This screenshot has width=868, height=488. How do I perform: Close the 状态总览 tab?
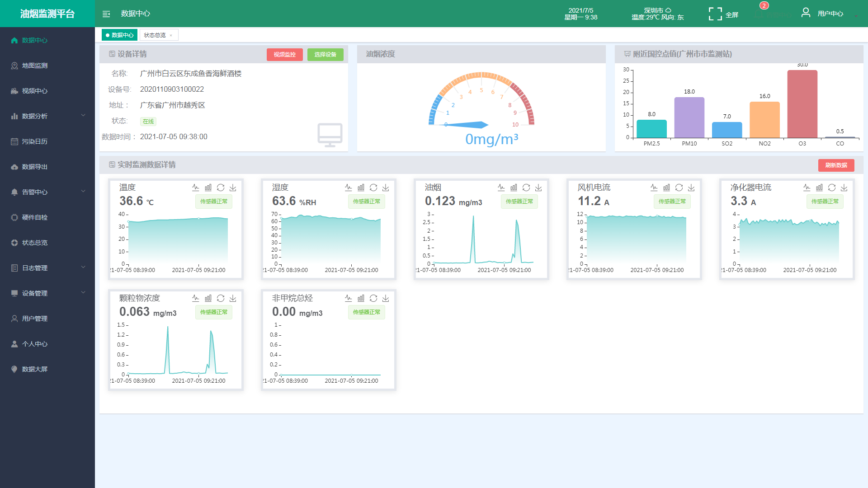pos(171,35)
